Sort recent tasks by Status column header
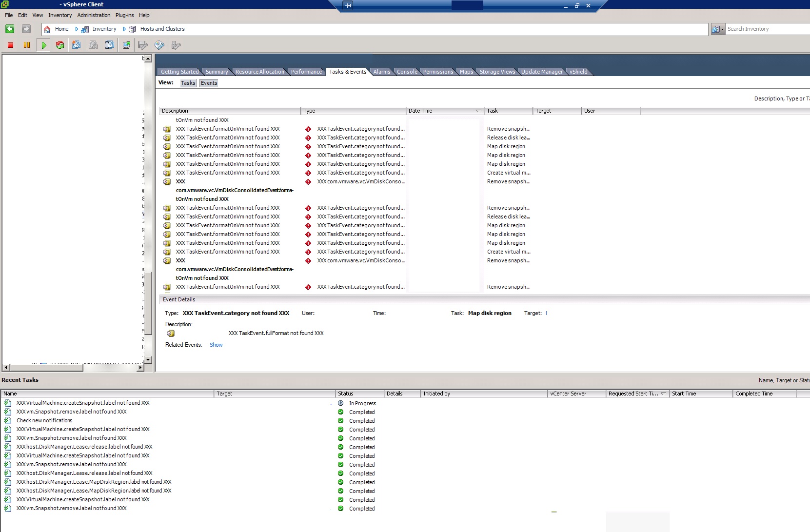Image resolution: width=810 pixels, height=532 pixels. coord(359,394)
